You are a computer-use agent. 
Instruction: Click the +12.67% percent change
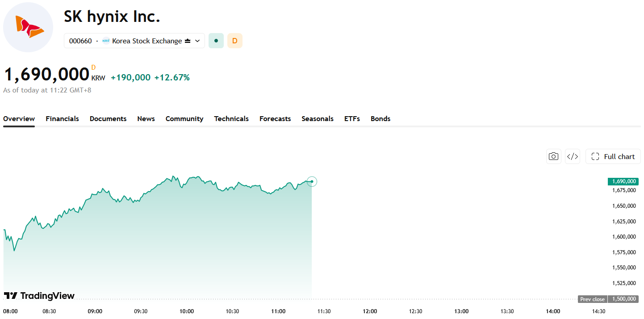pos(172,77)
